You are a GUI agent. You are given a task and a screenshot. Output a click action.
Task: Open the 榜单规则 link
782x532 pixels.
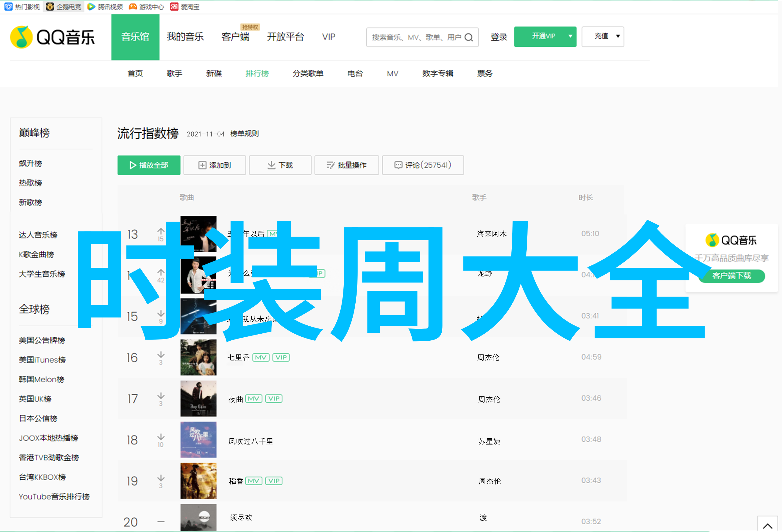(x=244, y=133)
